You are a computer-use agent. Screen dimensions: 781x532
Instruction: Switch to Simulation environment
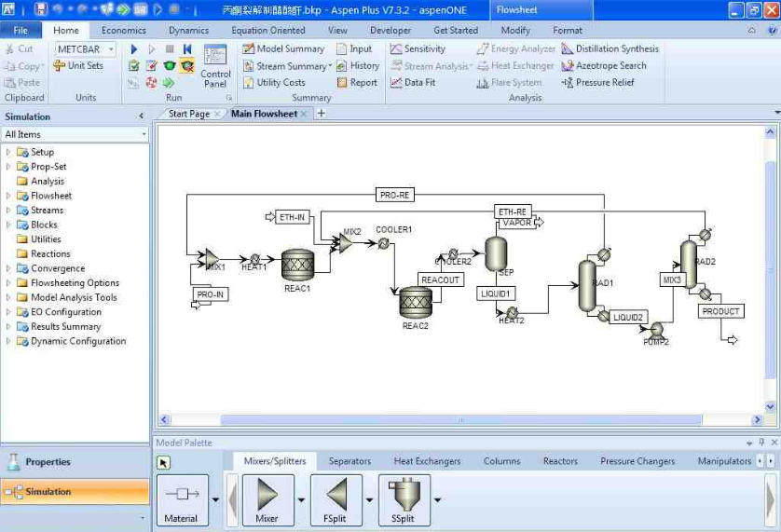(x=75, y=492)
